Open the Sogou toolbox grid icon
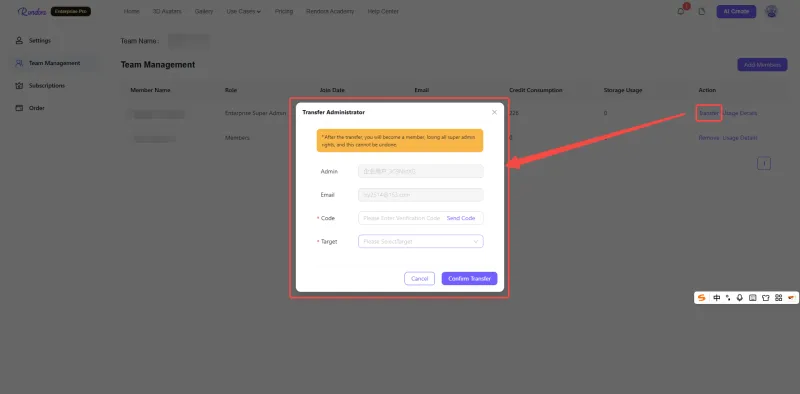This screenshot has height=394, width=800. [x=779, y=298]
